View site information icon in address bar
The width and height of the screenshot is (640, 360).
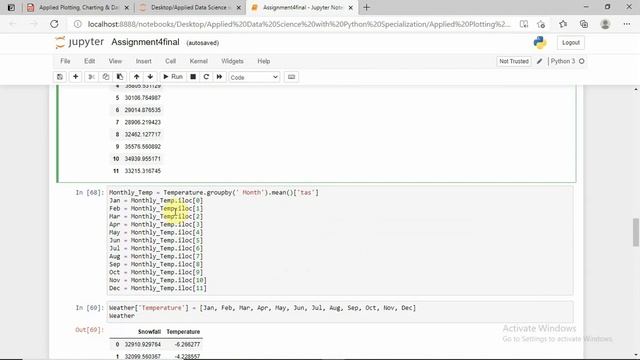78,24
